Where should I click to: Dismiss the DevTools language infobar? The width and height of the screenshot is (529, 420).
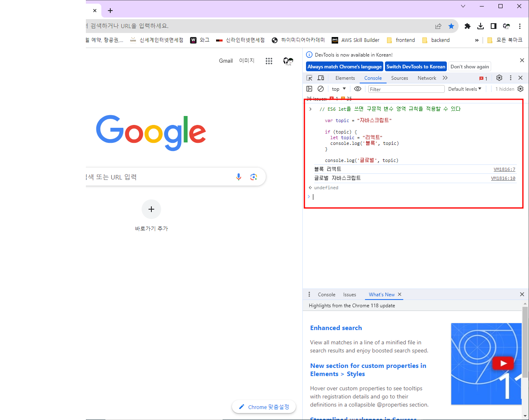tap(522, 60)
